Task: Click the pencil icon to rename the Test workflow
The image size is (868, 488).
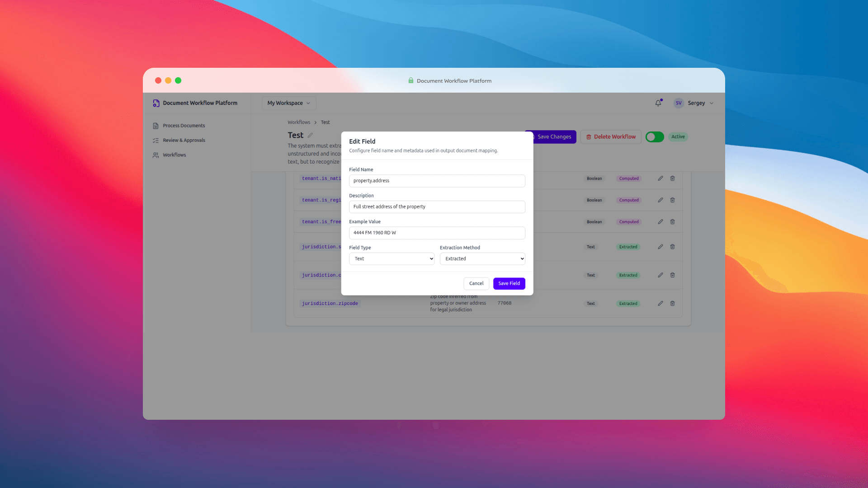Action: tap(311, 135)
